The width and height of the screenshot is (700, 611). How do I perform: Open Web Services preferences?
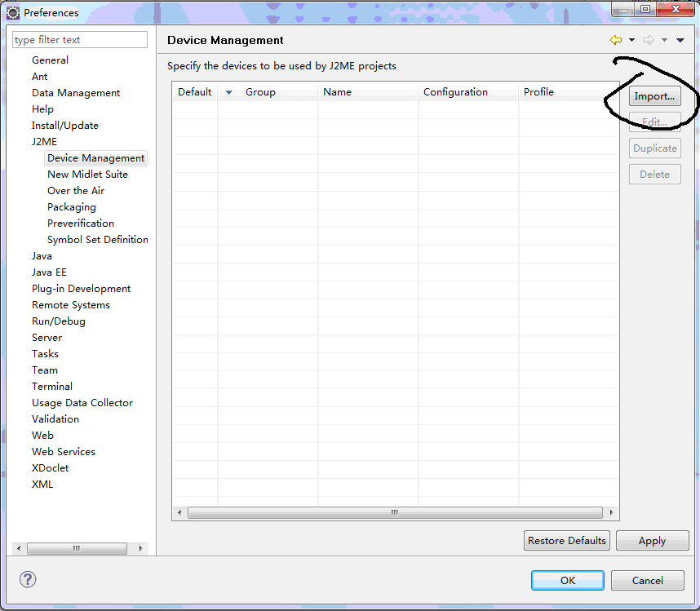click(64, 452)
